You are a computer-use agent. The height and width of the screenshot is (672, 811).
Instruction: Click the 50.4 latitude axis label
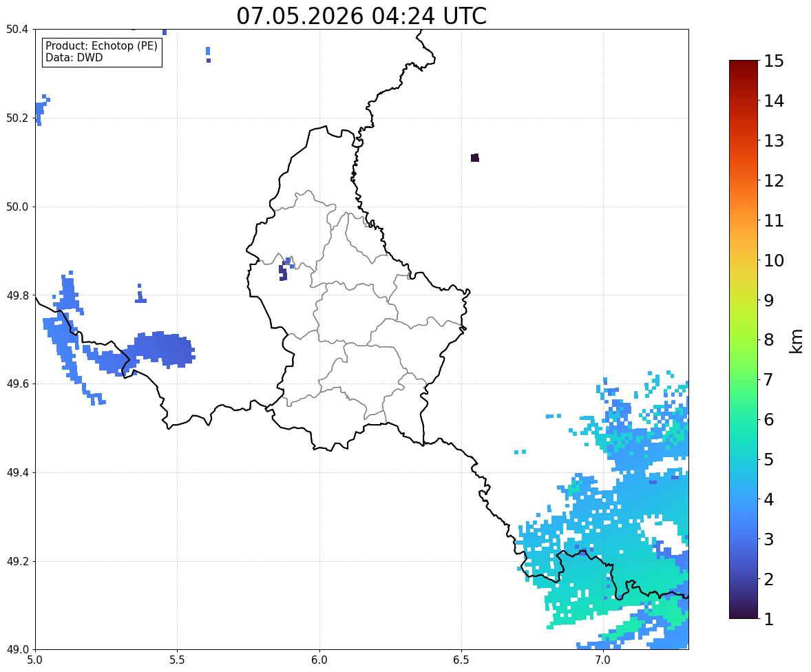pos(17,30)
